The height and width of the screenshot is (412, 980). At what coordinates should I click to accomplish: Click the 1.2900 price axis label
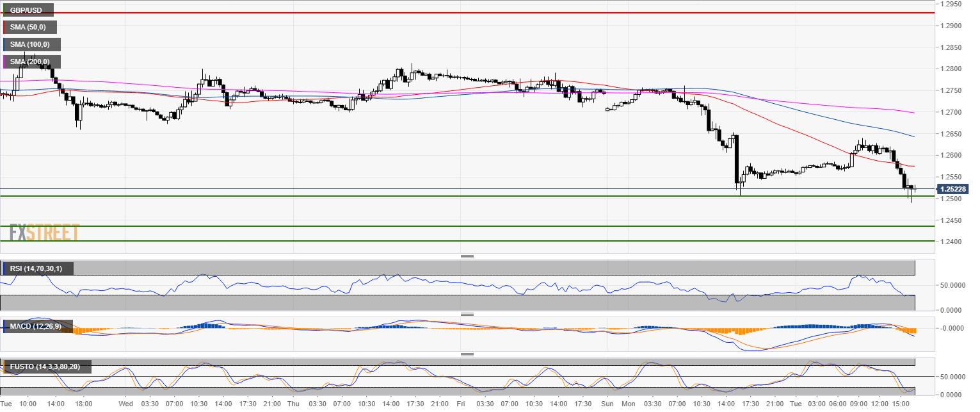(x=950, y=26)
